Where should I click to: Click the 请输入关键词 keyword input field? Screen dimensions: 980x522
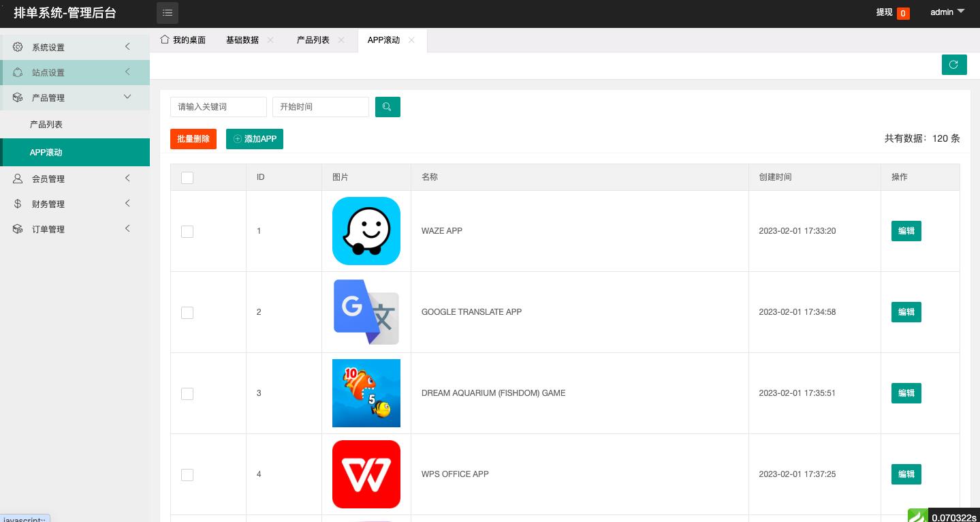click(x=218, y=107)
